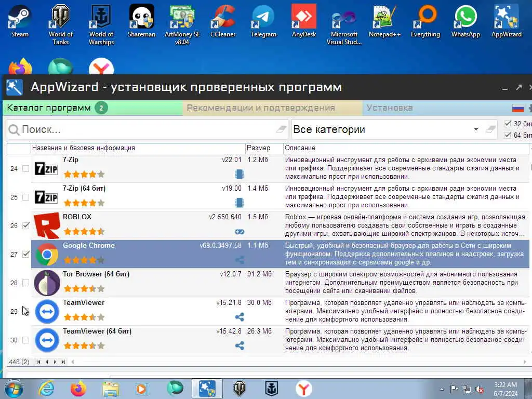Click the 7-Zip (64 бит) app logo
532x399 pixels.
(x=46, y=197)
